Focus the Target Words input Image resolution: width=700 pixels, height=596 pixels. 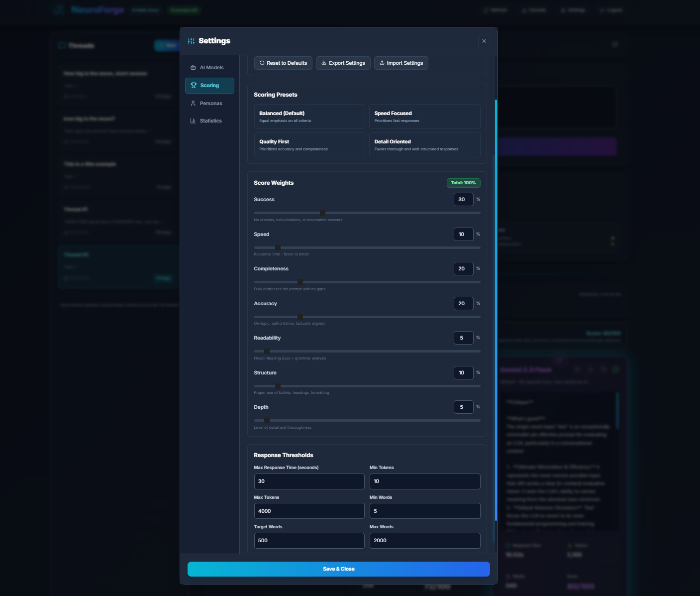tap(309, 541)
